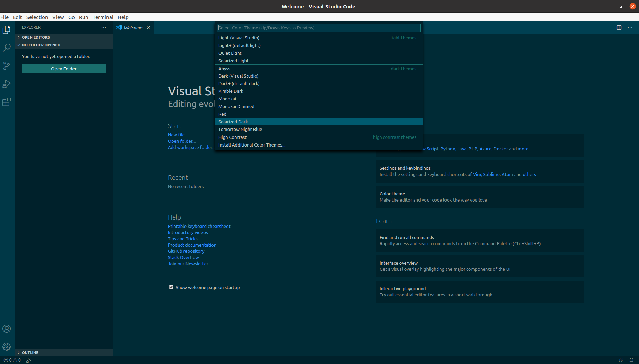
Task: Select the Solarized Dark theme
Action: pyautogui.click(x=318, y=122)
